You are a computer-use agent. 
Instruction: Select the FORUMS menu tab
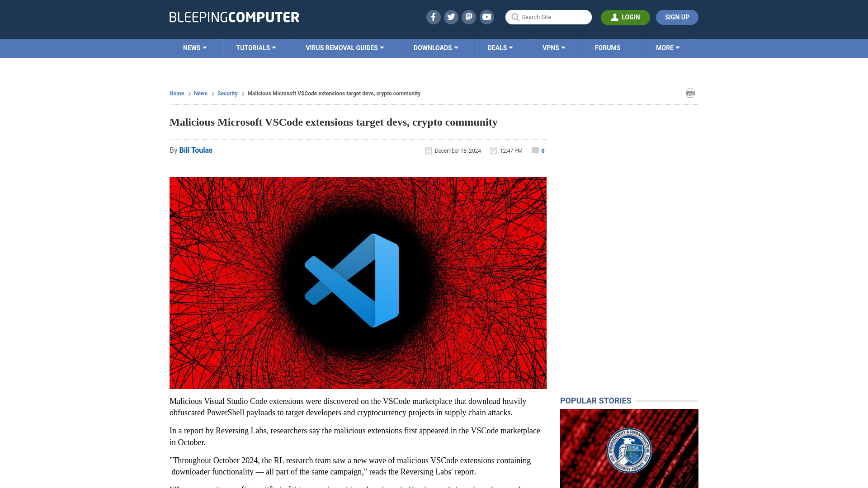pyautogui.click(x=608, y=47)
